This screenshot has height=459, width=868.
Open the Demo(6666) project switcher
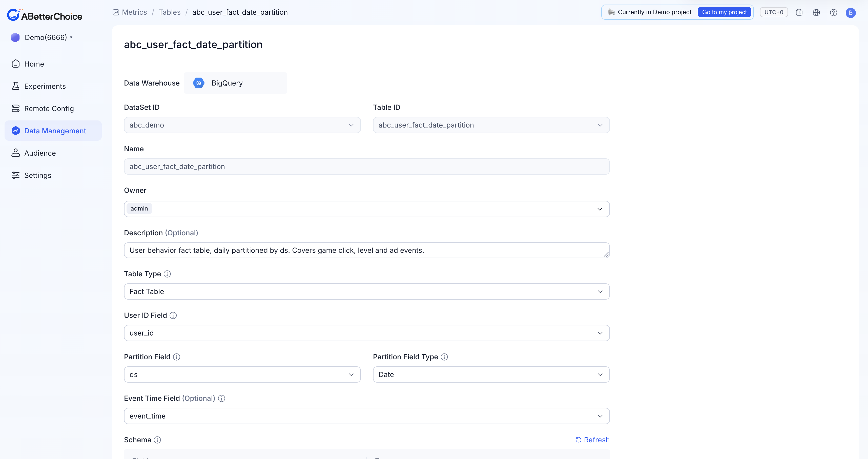[x=42, y=37]
